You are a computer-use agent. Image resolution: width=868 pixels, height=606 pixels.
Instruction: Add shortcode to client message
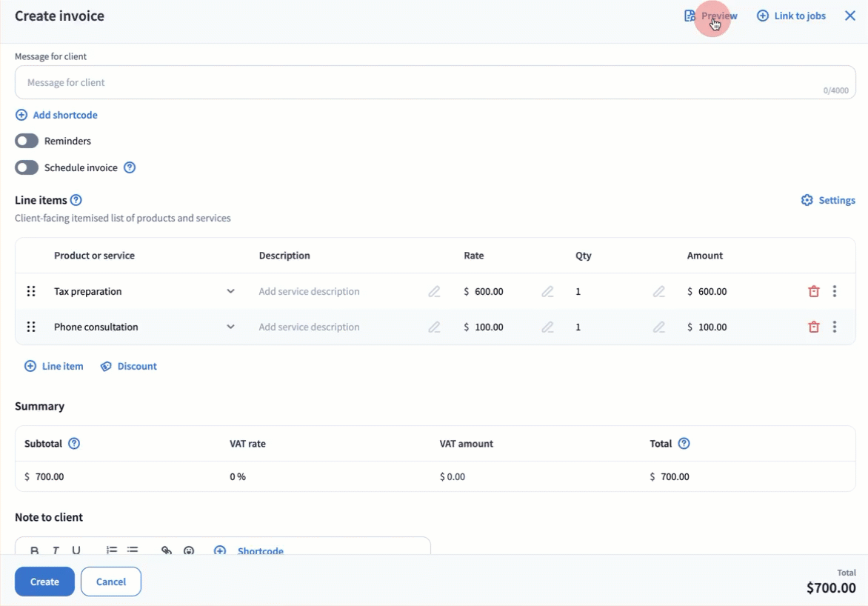pyautogui.click(x=56, y=115)
